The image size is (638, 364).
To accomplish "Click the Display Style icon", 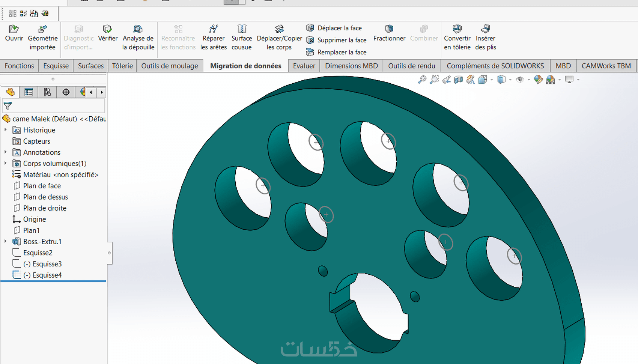I will tap(501, 80).
